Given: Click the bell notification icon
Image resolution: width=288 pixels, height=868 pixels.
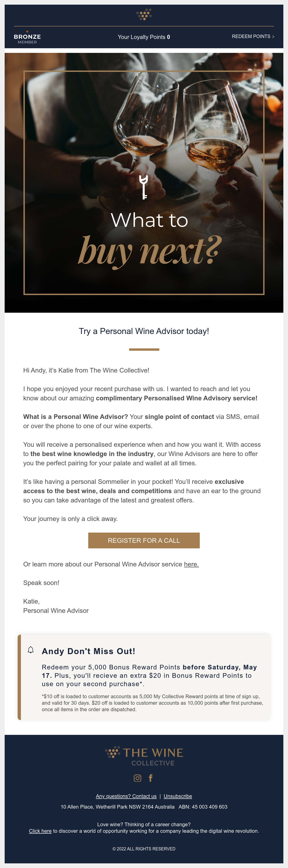Looking at the screenshot, I should click(31, 650).
